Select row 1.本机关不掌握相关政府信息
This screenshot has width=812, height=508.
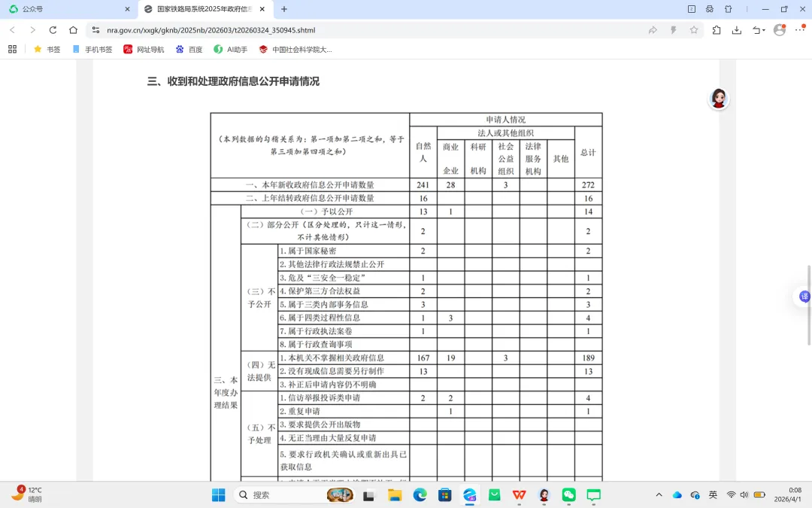point(344,357)
